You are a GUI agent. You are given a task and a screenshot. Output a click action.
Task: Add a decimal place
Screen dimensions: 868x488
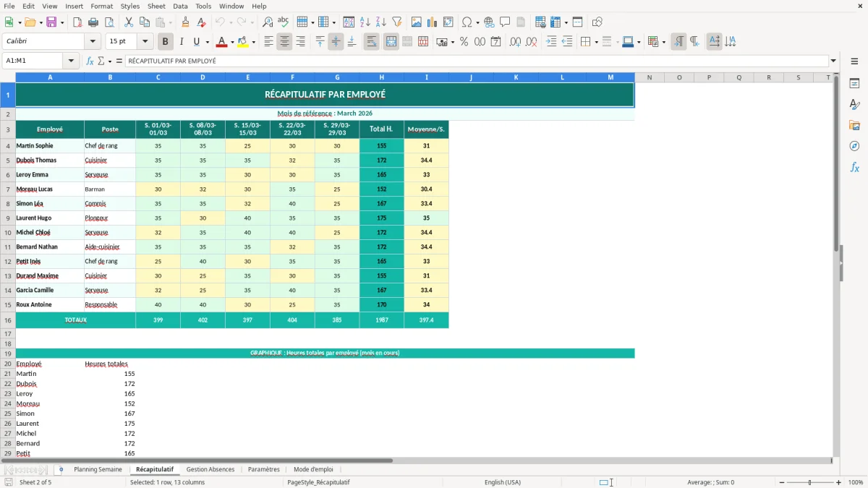click(515, 42)
